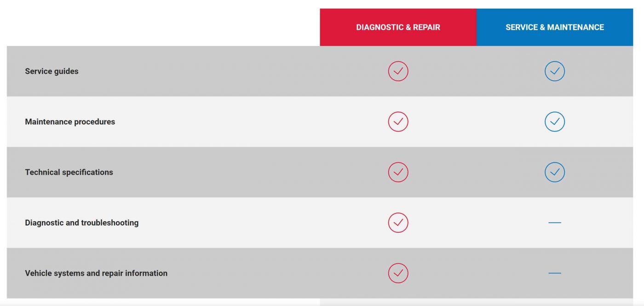Click red checkmark icon for Service guides
The width and height of the screenshot is (644, 306).
click(398, 71)
